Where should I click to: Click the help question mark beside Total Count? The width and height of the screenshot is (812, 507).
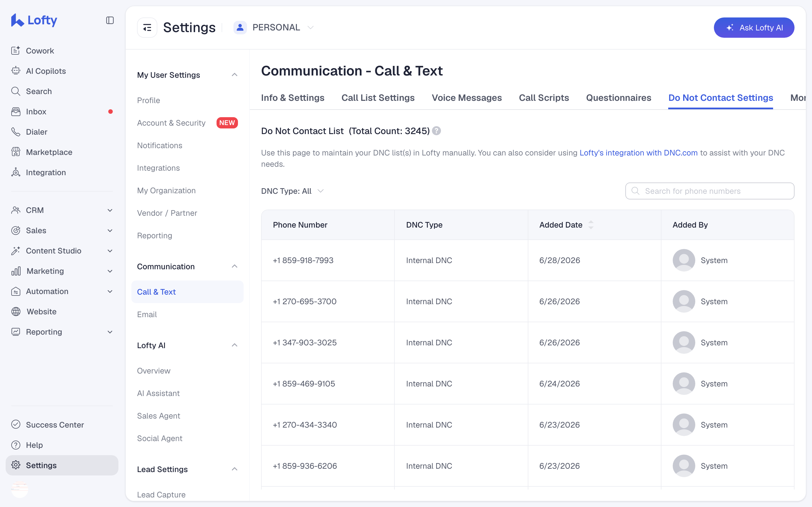tap(436, 131)
